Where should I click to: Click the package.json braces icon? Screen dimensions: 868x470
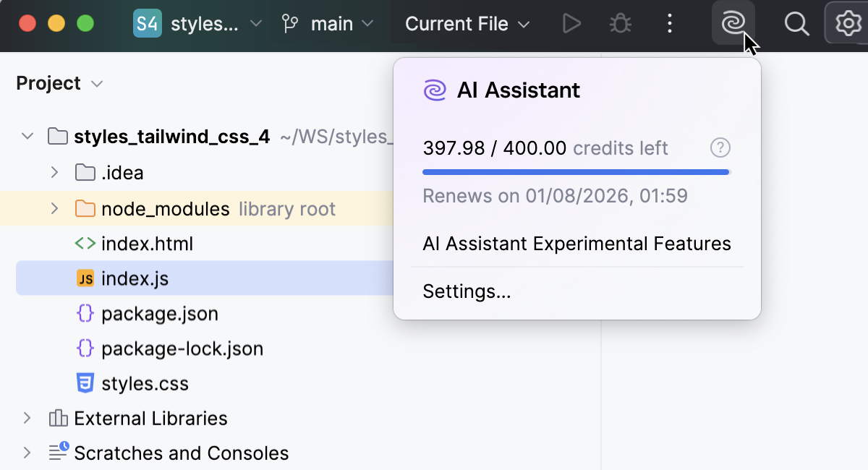(x=85, y=313)
